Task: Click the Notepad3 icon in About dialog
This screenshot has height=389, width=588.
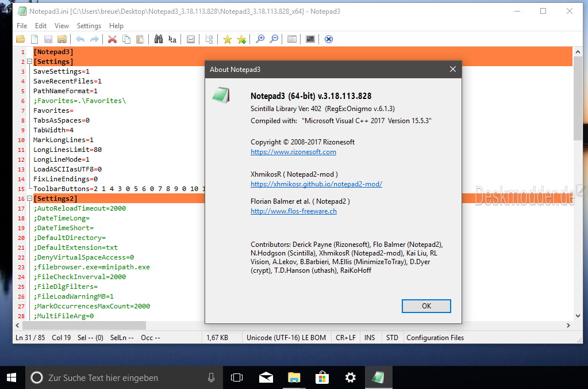Action: coord(221,96)
